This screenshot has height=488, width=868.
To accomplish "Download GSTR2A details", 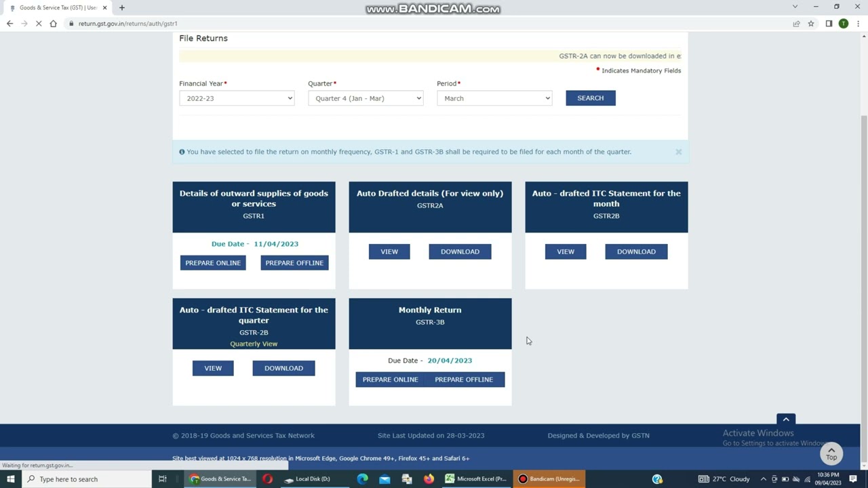I will click(460, 251).
